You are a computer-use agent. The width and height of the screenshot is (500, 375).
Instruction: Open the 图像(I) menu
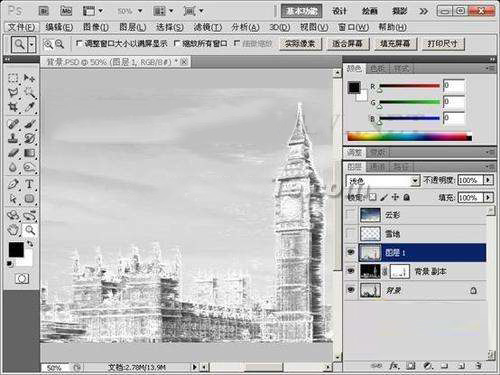(96, 27)
